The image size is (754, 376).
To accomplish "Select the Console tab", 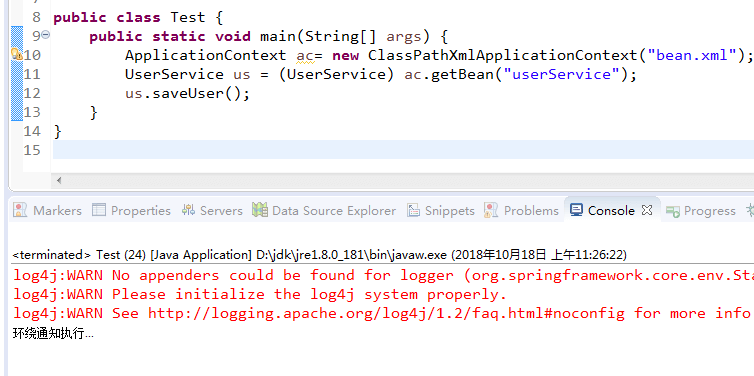I will coord(611,210).
